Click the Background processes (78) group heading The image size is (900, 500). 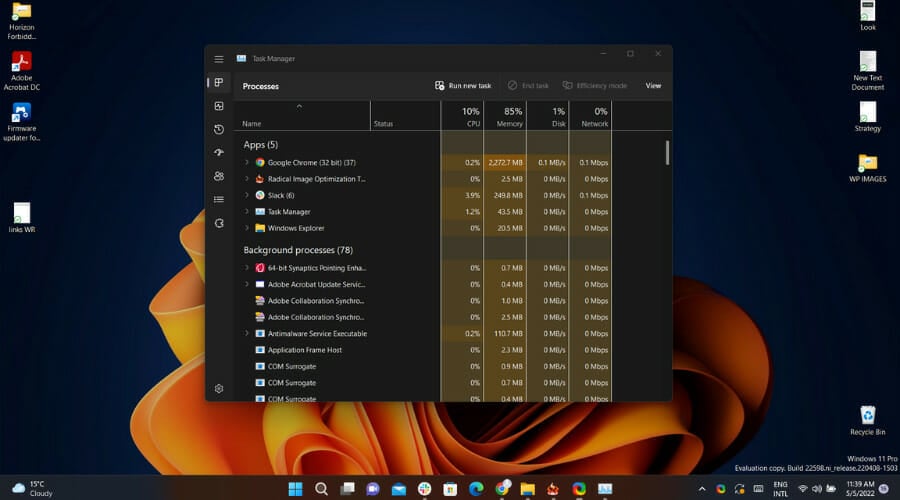[x=298, y=250]
